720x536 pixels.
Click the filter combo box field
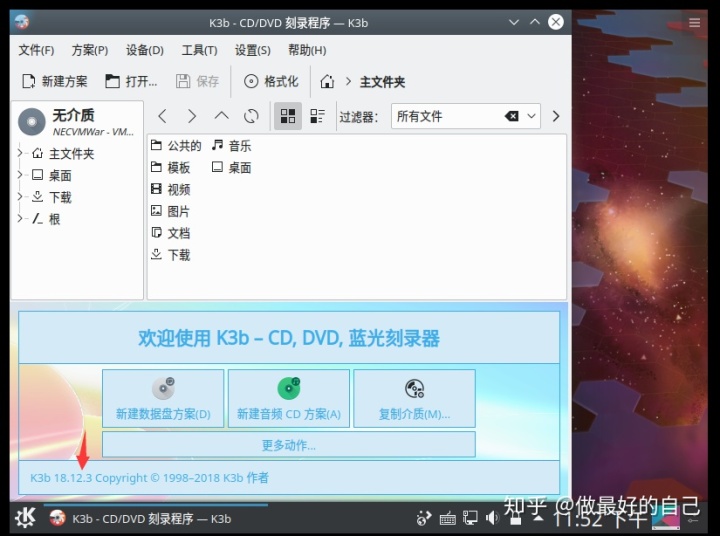pyautogui.click(x=466, y=116)
